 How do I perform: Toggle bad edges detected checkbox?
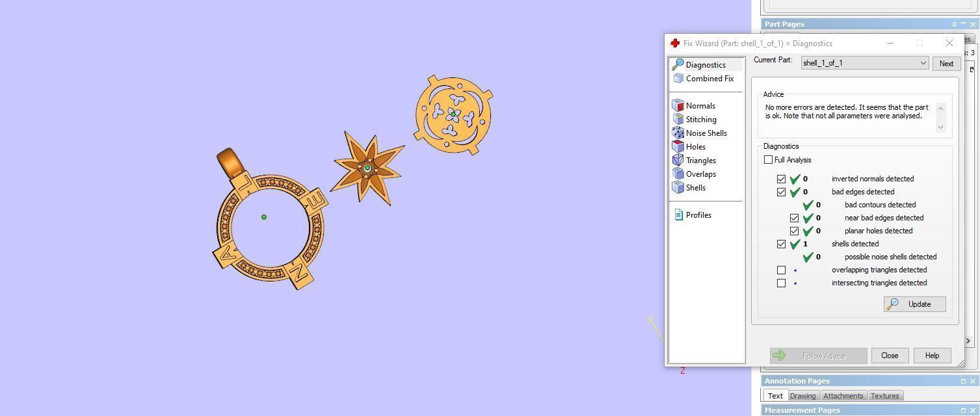coord(781,192)
